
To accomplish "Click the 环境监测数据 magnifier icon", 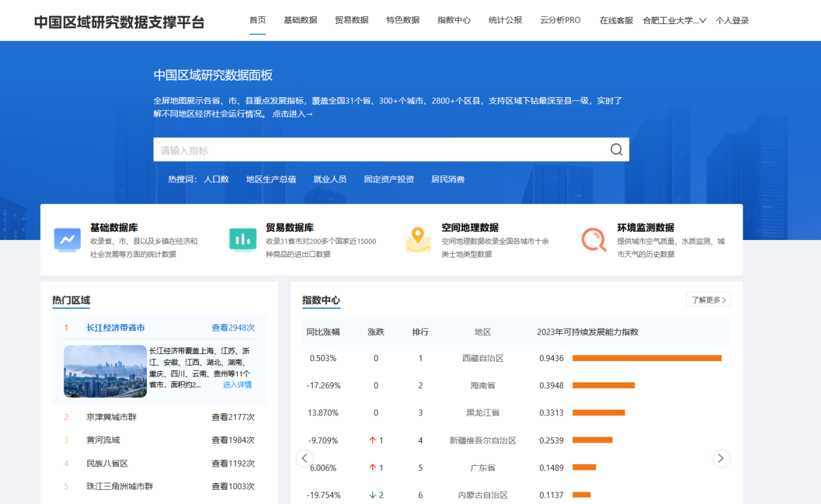I will (594, 239).
